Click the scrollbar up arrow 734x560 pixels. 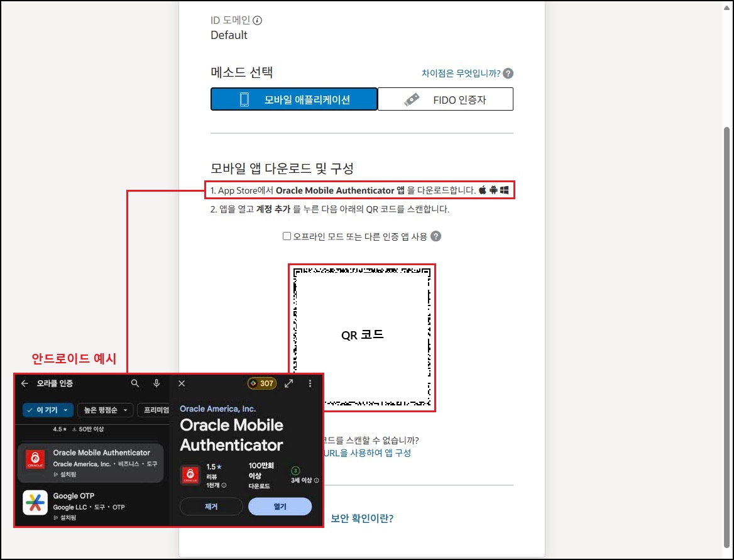(x=726, y=6)
